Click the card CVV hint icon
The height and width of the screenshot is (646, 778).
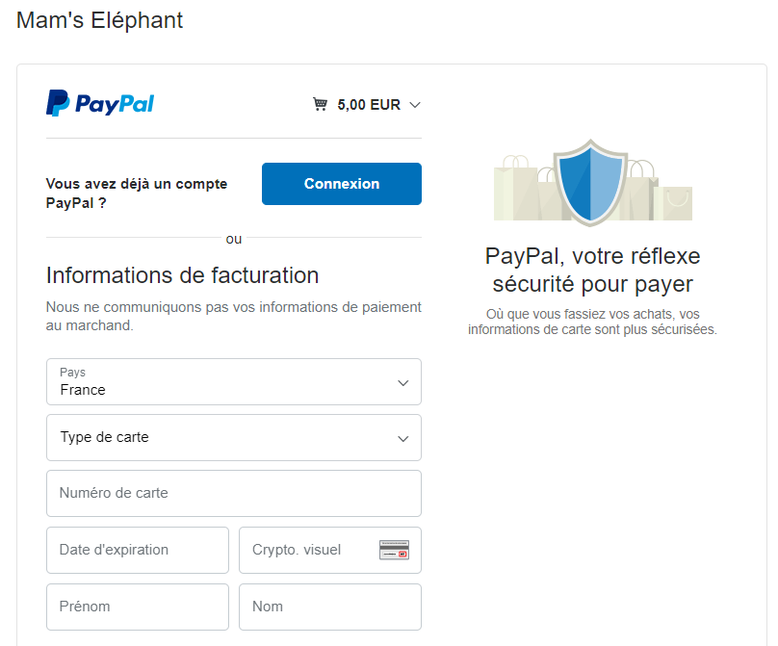point(394,550)
